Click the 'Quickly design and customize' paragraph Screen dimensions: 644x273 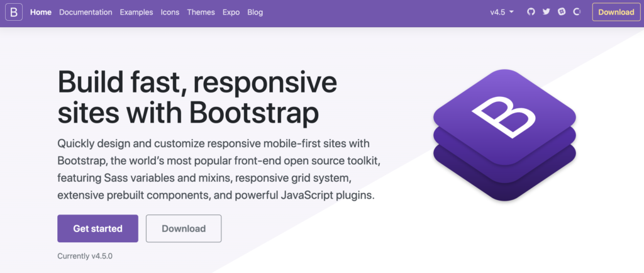[x=219, y=170]
